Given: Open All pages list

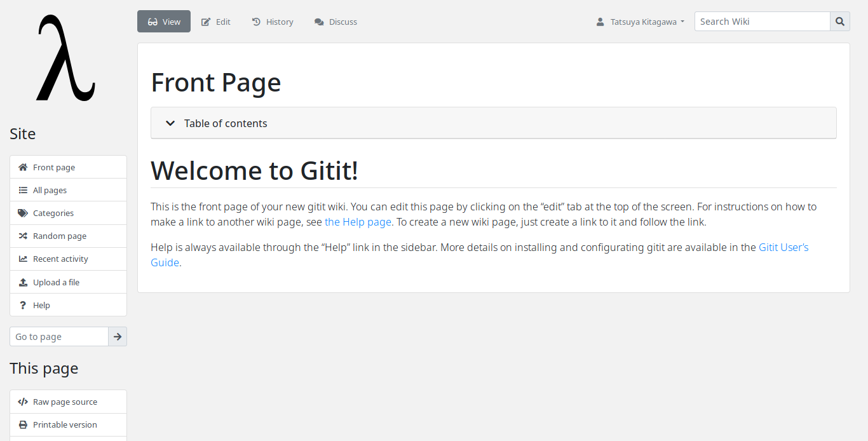Looking at the screenshot, I should pyautogui.click(x=68, y=190).
